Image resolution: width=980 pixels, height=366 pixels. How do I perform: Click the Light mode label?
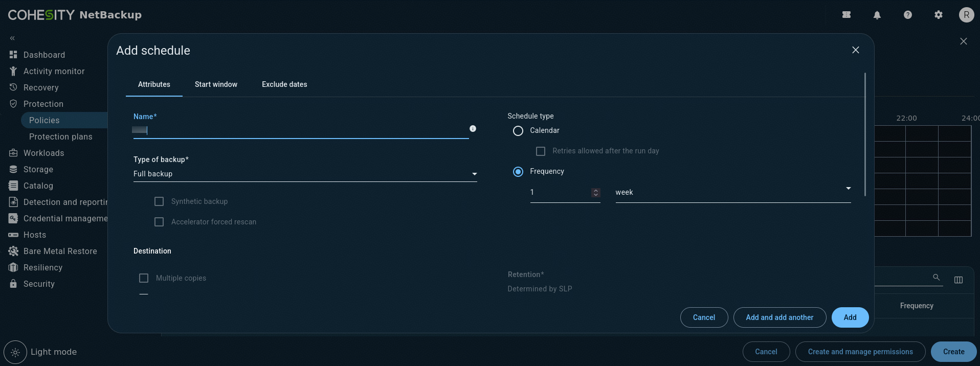[54, 352]
